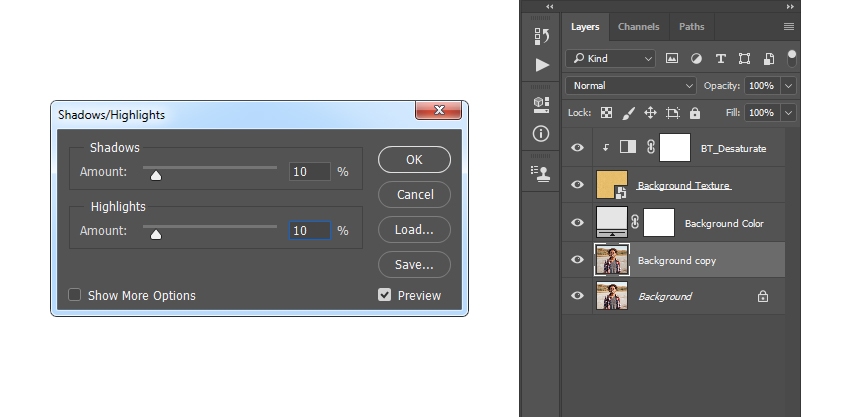Click the Shadows Amount slider handle
Screen dimensions: 850x417
point(156,175)
